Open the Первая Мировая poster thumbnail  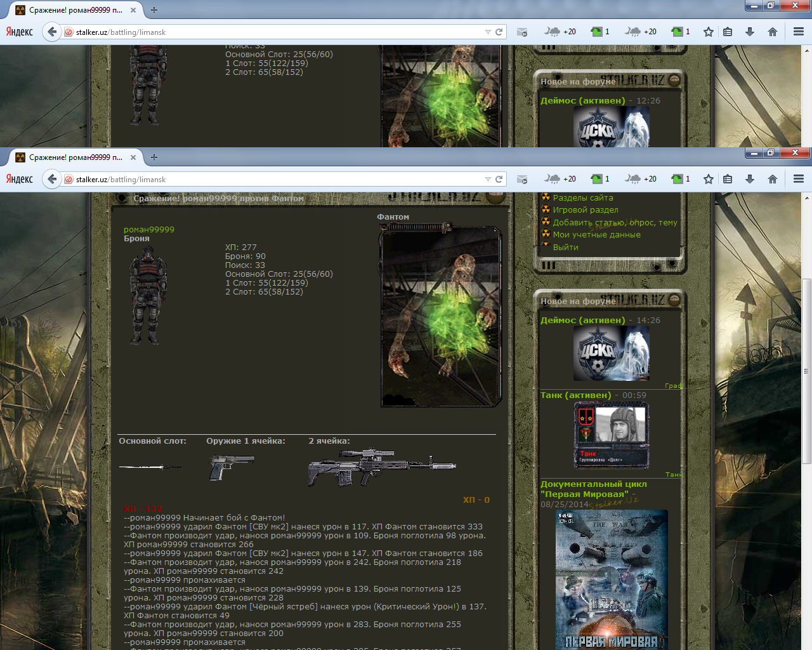(611, 579)
